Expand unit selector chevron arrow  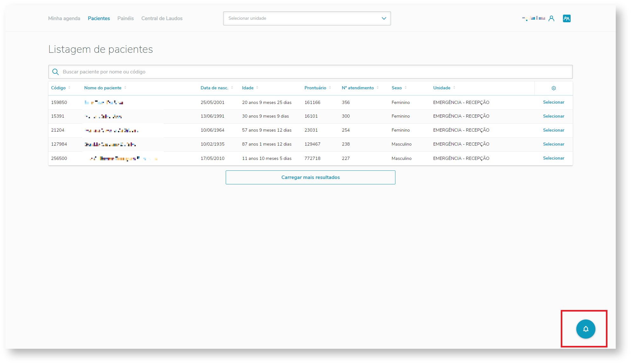coord(384,18)
